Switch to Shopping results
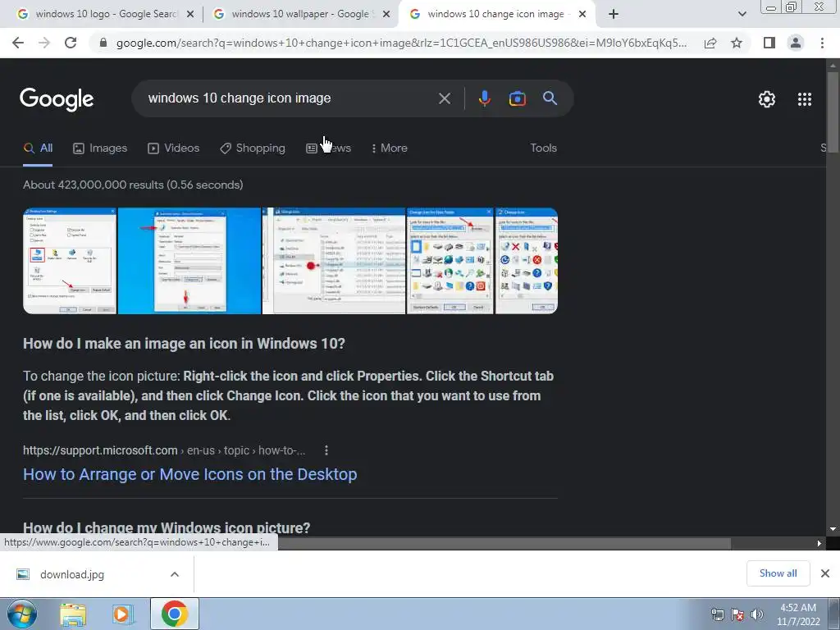Screen dimensions: 840x630 (x=253, y=148)
